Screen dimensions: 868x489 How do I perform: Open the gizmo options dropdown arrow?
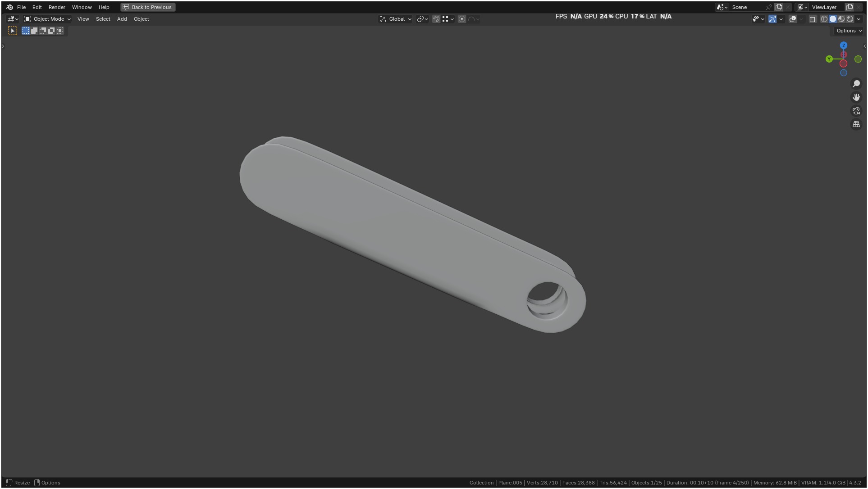click(781, 19)
